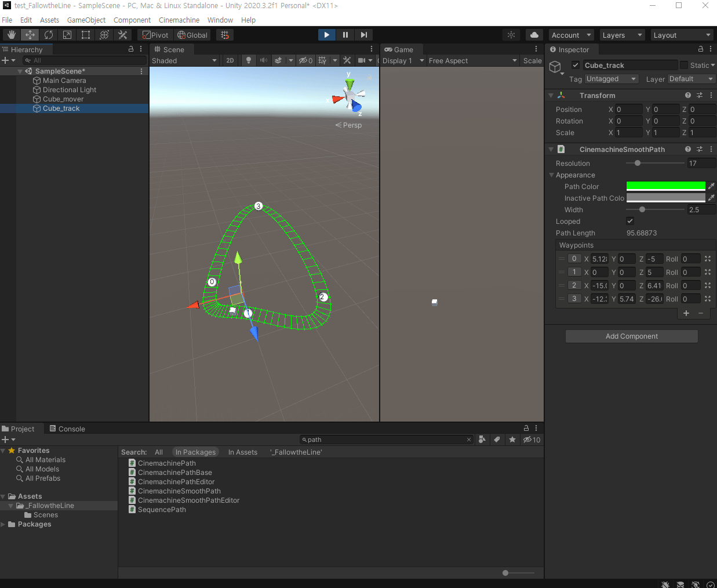Open the Window menu
The image size is (717, 588).
tap(220, 20)
